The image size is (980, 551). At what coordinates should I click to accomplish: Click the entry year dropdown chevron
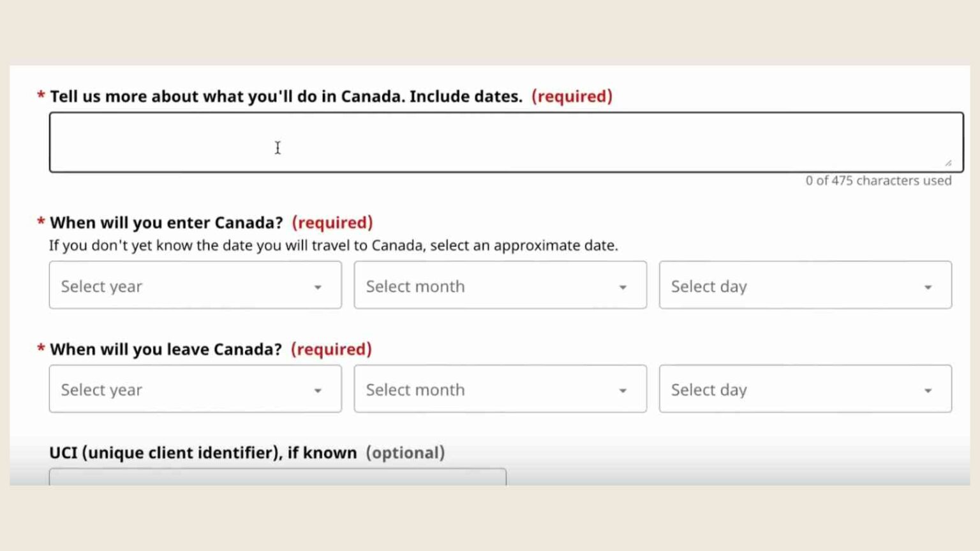318,287
